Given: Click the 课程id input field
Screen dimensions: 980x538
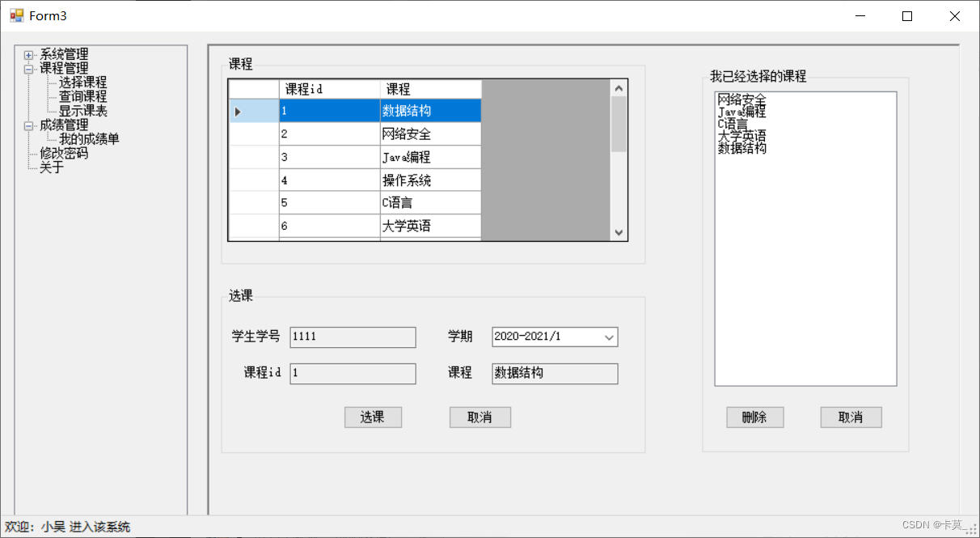Looking at the screenshot, I should pos(353,373).
